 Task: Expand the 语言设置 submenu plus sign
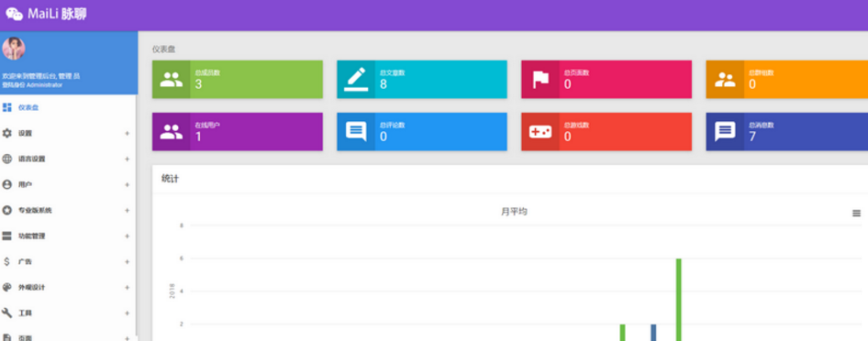(x=128, y=159)
